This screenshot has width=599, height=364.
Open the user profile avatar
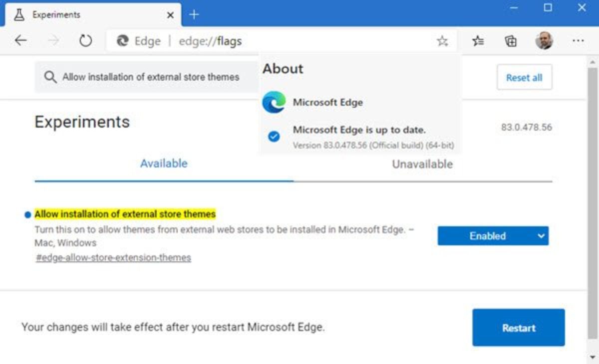pos(544,41)
